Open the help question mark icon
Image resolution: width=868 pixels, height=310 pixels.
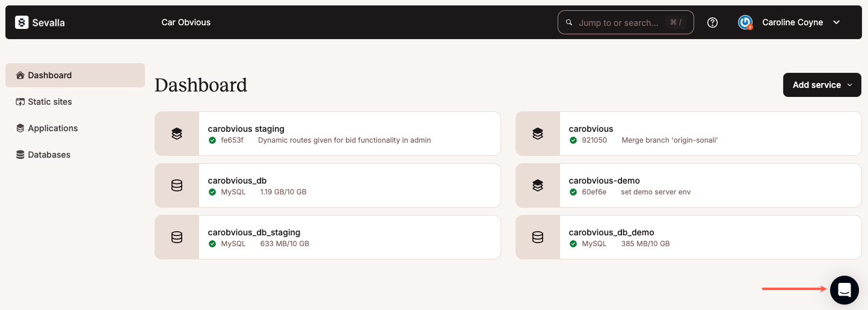tap(713, 22)
